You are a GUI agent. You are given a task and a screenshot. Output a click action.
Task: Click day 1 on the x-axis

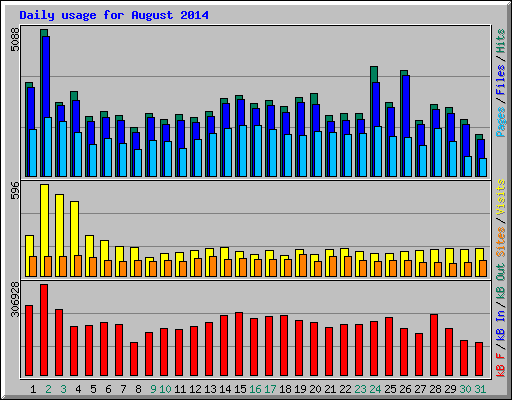click(x=33, y=389)
